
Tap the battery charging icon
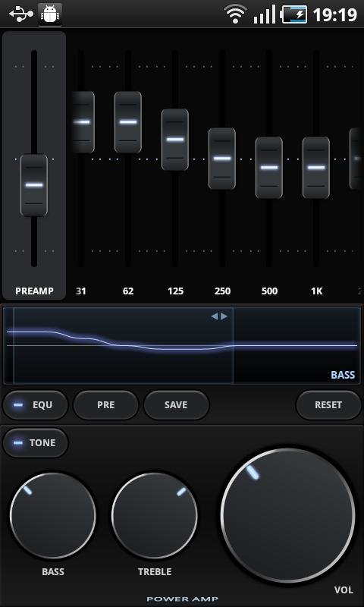pos(294,14)
